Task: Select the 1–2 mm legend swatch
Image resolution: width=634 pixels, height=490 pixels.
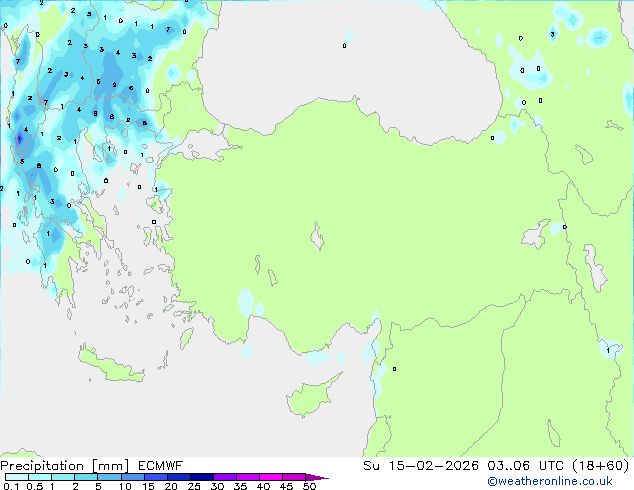Action: [x=63, y=477]
